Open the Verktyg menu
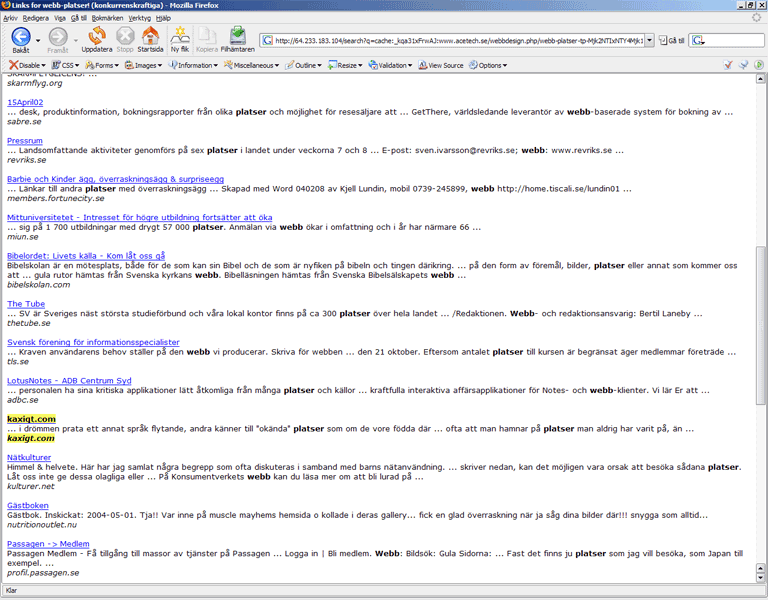Screen dimensions: 768x600 pos(140,18)
